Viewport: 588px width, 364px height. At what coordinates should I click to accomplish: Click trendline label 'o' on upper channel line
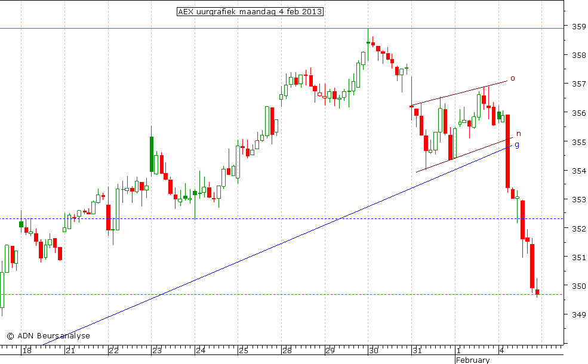click(513, 78)
